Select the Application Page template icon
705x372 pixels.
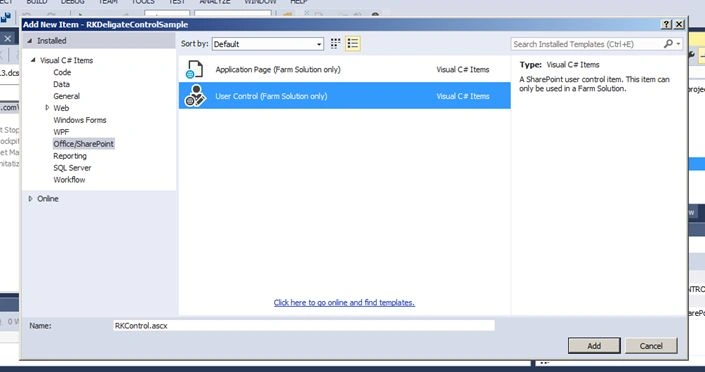coord(195,69)
